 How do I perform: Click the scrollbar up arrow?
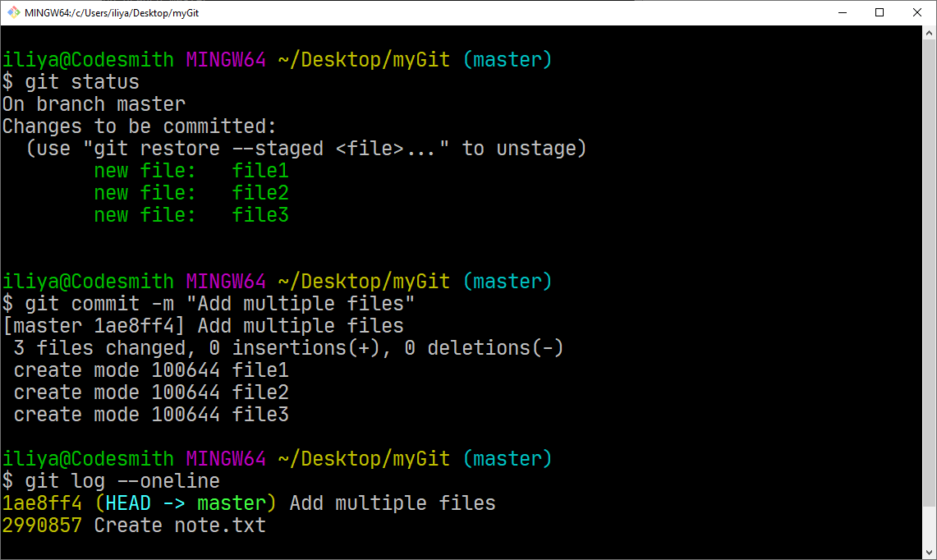point(930,34)
